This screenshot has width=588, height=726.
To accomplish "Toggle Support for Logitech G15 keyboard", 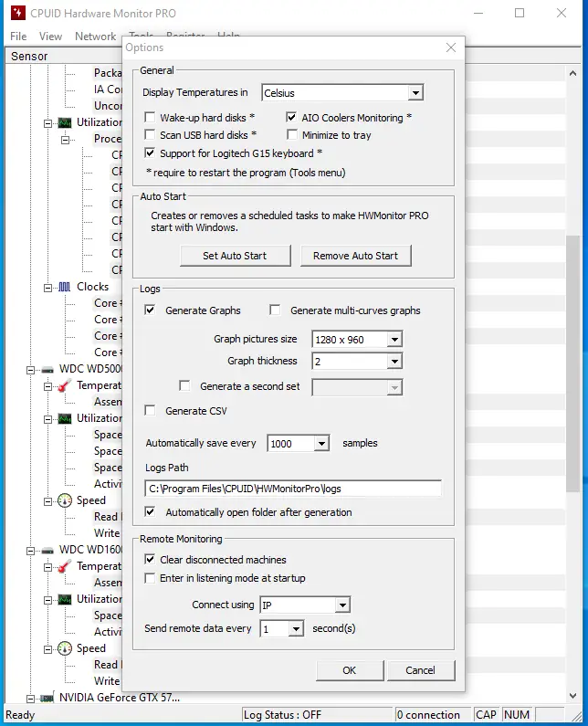I will 150,153.
